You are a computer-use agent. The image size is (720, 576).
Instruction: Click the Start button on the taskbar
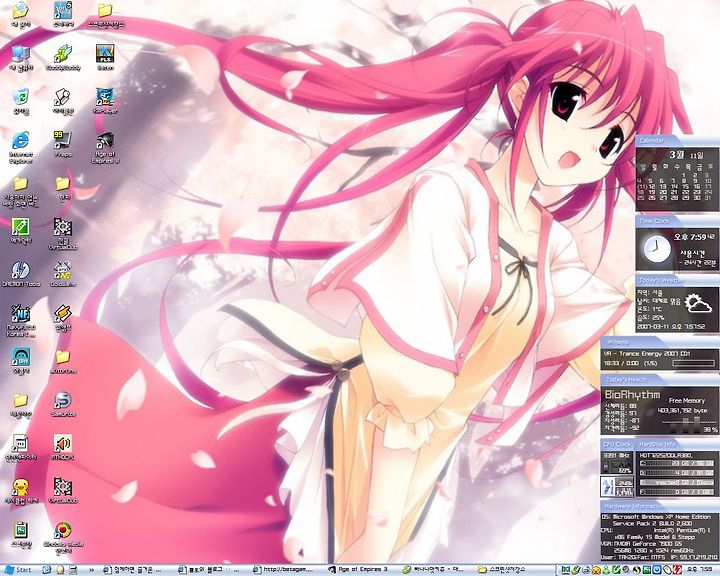(x=17, y=570)
